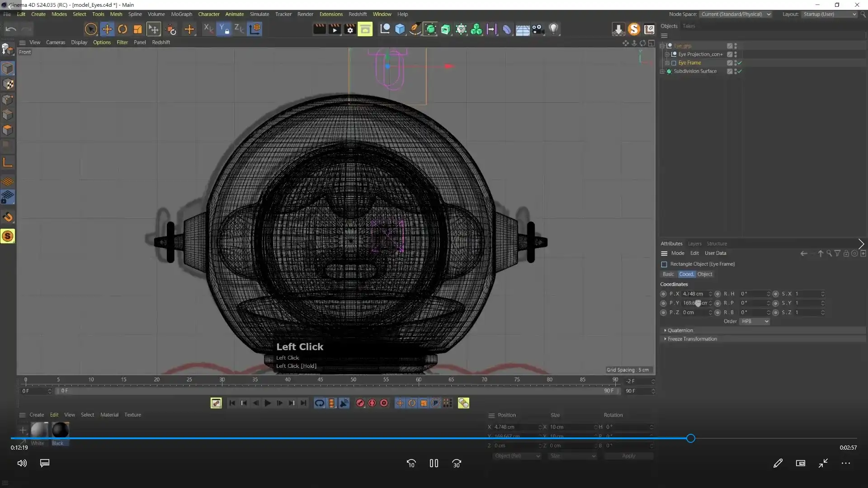Open the Takes tab
The image size is (868, 488).
[689, 26]
